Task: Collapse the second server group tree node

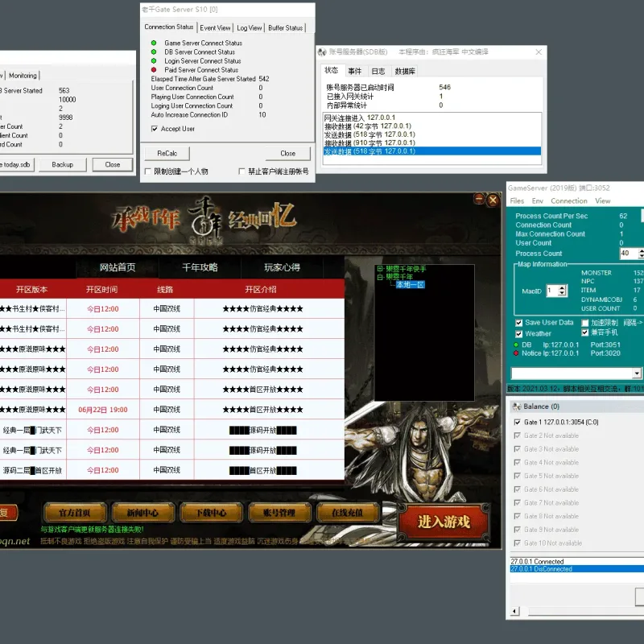Action: coord(380,277)
